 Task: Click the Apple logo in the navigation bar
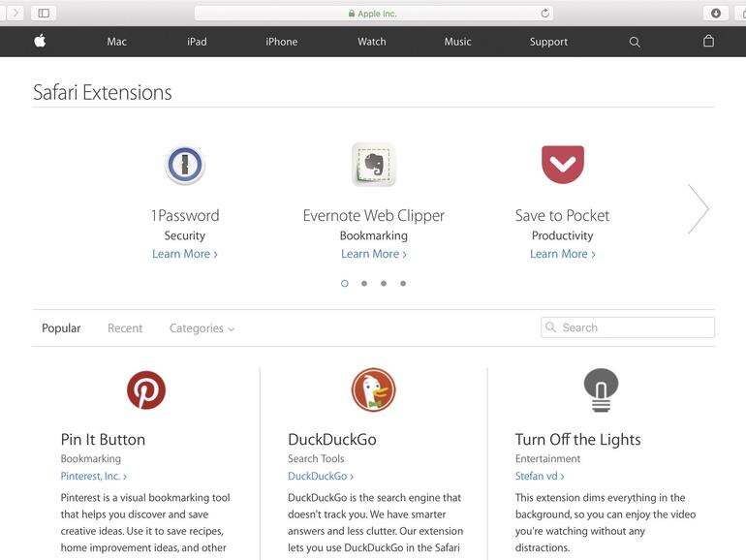[40, 41]
